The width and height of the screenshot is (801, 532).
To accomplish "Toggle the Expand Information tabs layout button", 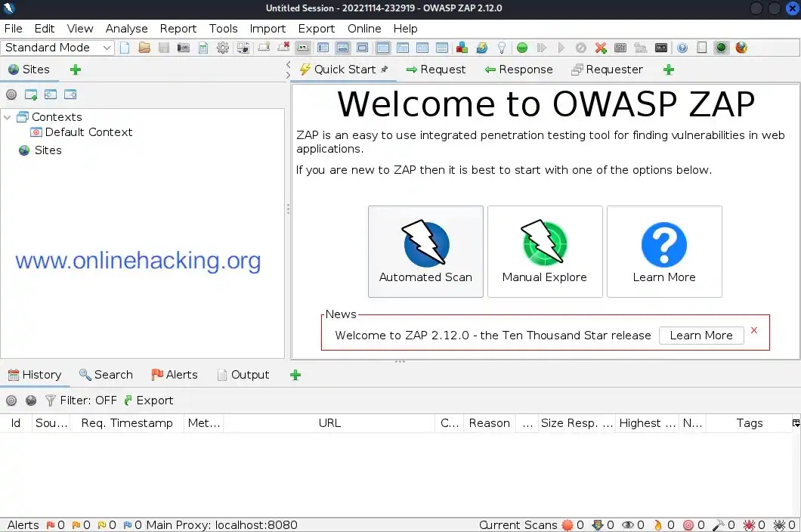I will click(342, 48).
